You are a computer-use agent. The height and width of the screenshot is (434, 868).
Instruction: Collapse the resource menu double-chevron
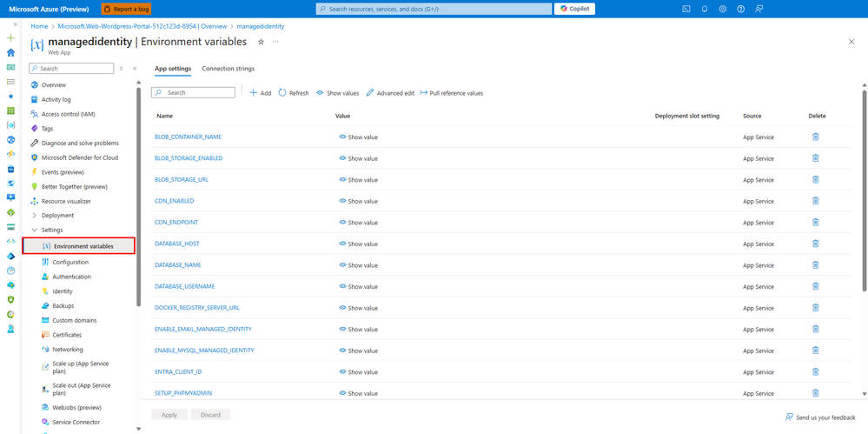coord(135,68)
